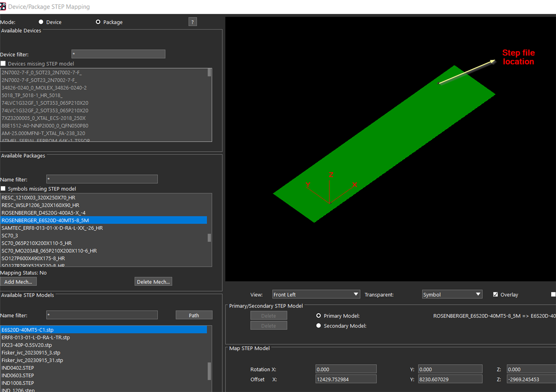Toggle the Overlay checkbox

496,294
